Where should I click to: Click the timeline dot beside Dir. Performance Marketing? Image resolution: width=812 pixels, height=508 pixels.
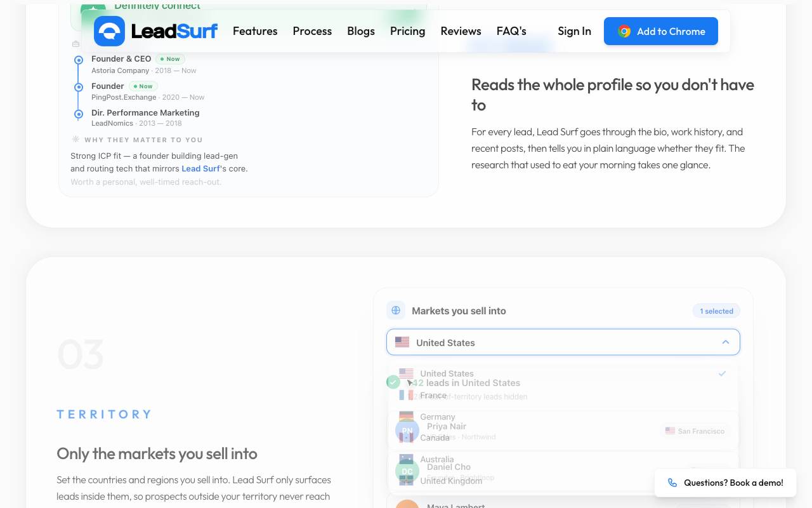click(x=79, y=114)
